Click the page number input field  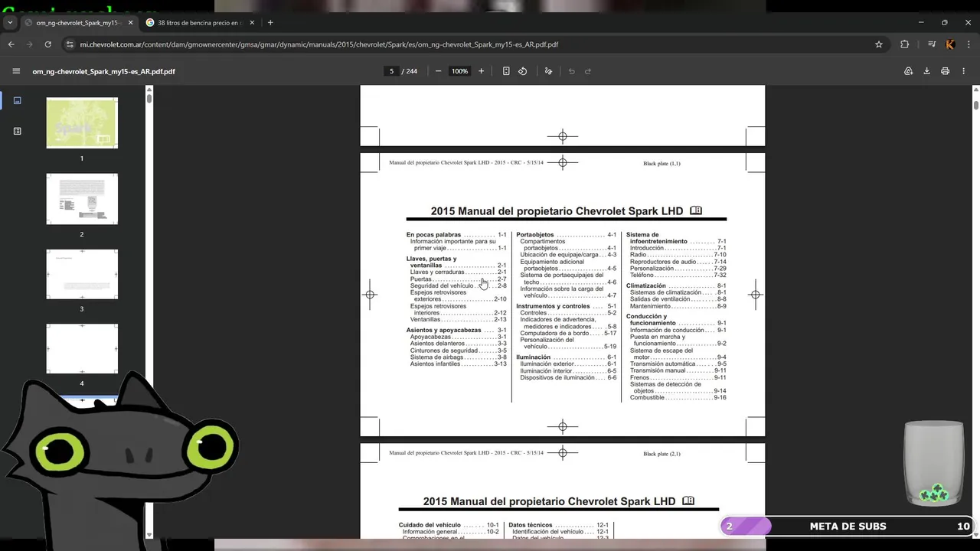pos(391,71)
